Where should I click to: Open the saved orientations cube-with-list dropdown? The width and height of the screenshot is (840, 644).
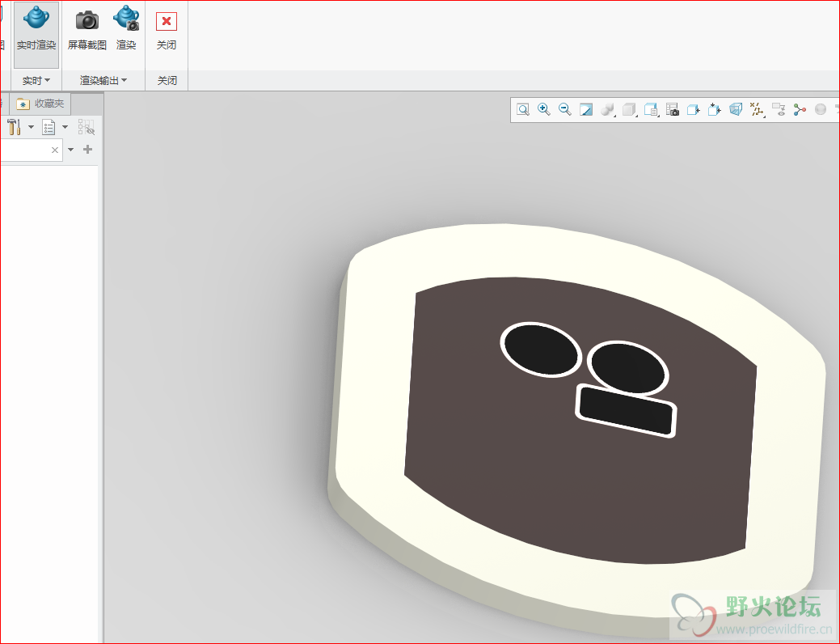[651, 110]
